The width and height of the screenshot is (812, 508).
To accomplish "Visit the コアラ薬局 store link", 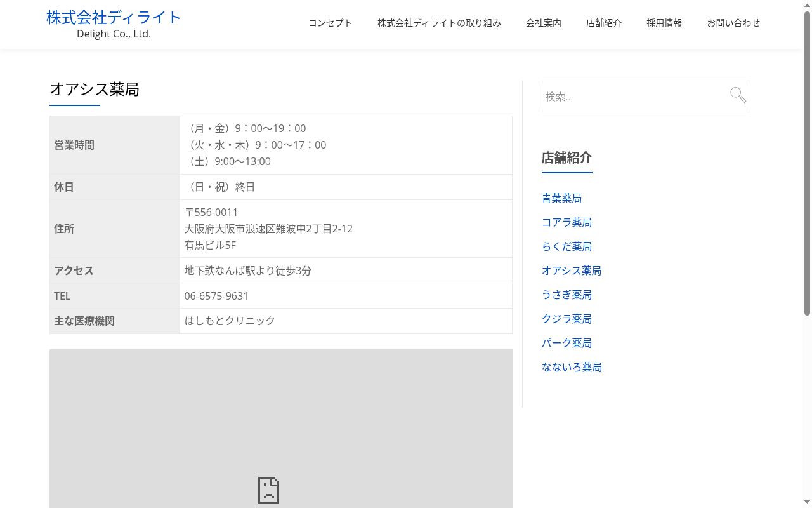I will (566, 222).
